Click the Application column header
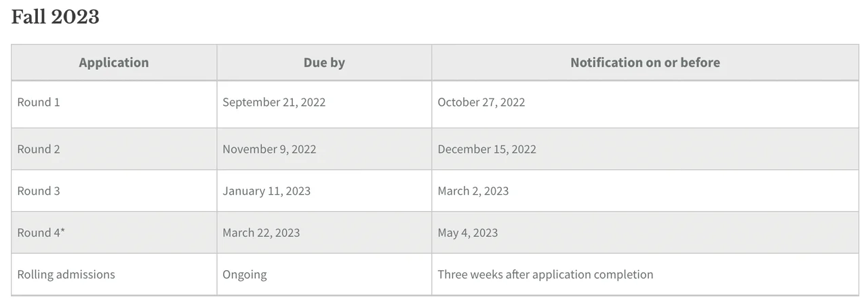 coord(114,62)
